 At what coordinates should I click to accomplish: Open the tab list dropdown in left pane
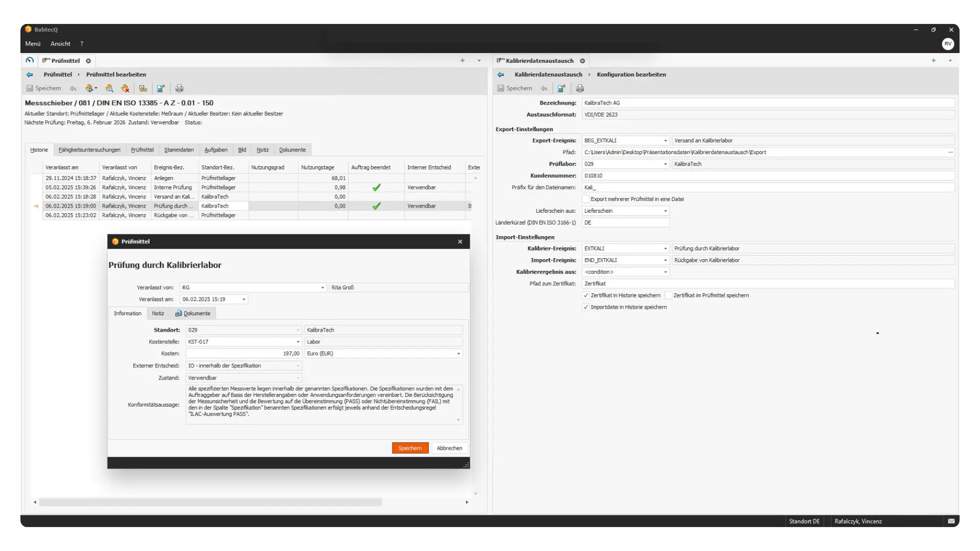pos(479,61)
